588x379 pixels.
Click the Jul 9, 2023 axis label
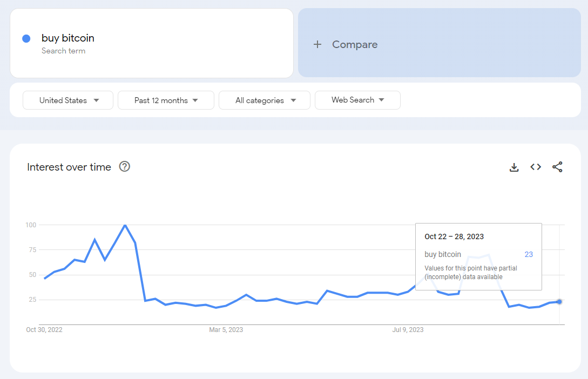[408, 329]
